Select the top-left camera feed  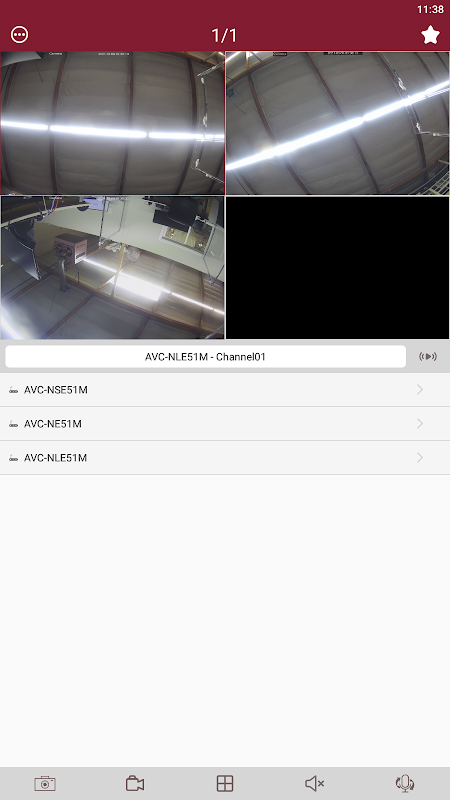[x=112, y=123]
